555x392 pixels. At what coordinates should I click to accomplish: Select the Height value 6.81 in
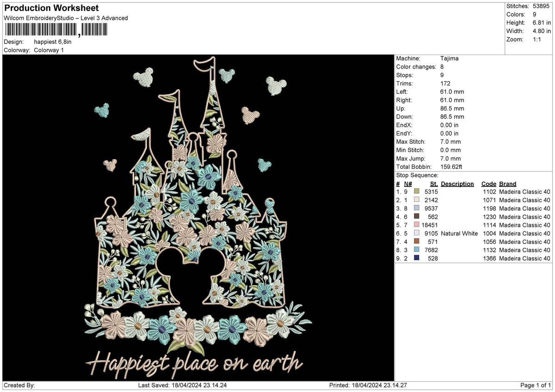coord(542,23)
